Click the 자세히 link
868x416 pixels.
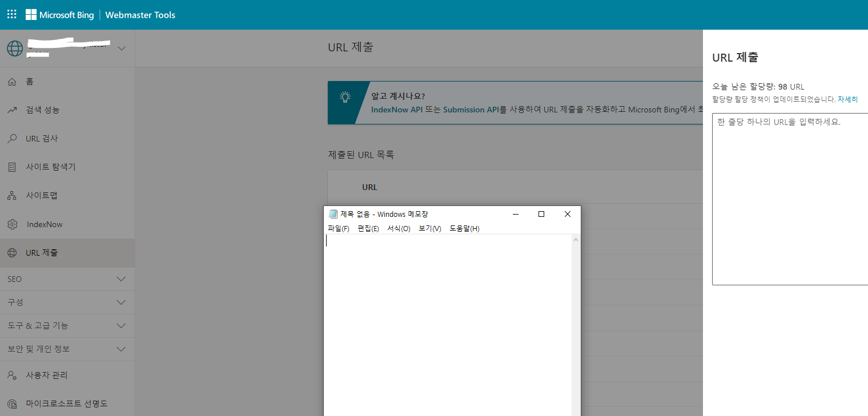[x=847, y=99]
